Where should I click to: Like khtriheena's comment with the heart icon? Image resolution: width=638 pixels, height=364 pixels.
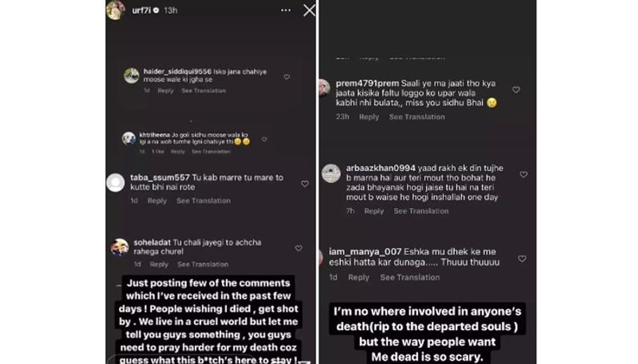coord(264,140)
